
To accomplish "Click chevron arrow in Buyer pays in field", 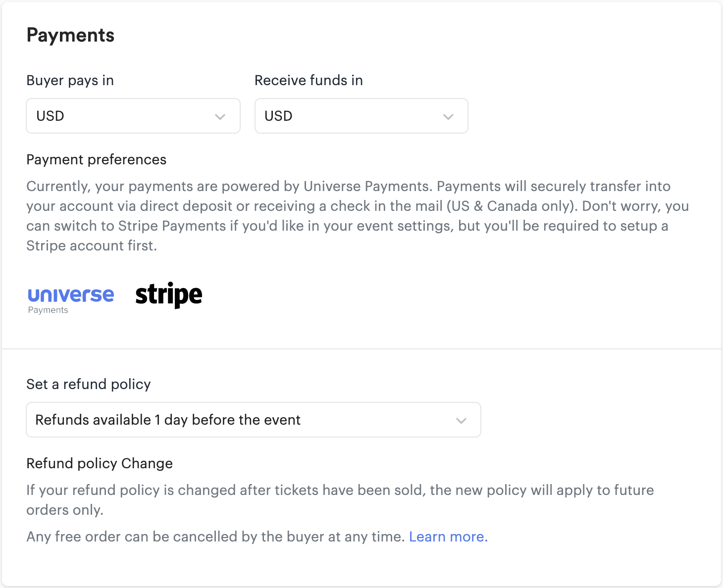I will [x=220, y=117].
